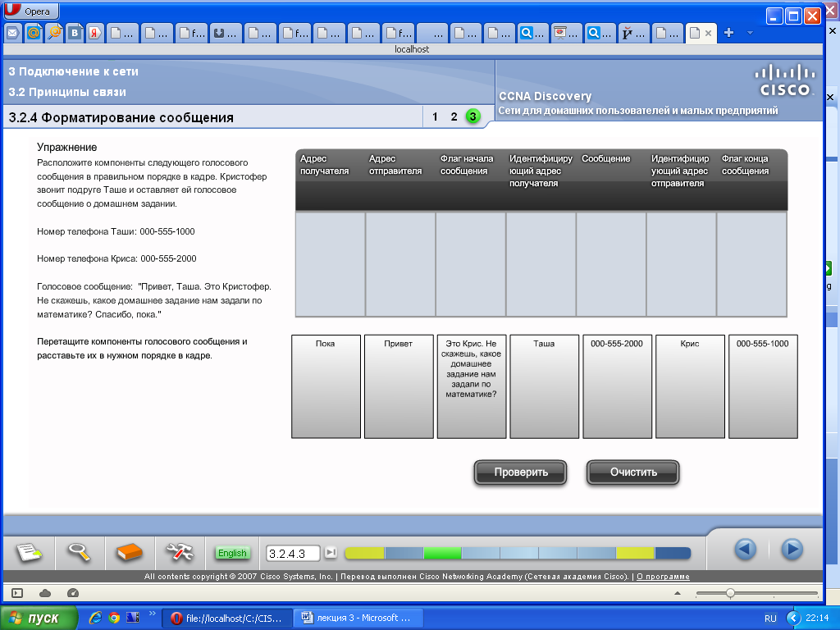The height and width of the screenshot is (630, 840).
Task: Open the RU language indicator
Action: 770,619
